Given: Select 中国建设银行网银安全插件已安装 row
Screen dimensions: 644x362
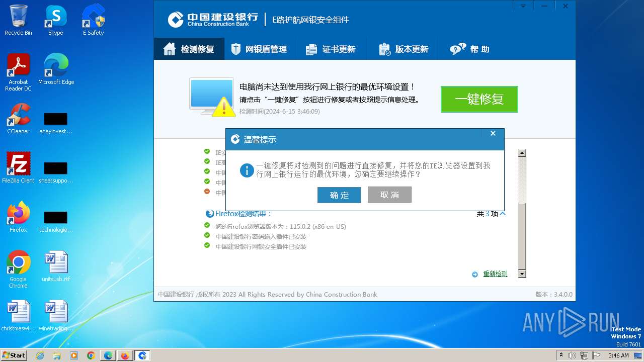Looking at the screenshot, I should (261, 247).
